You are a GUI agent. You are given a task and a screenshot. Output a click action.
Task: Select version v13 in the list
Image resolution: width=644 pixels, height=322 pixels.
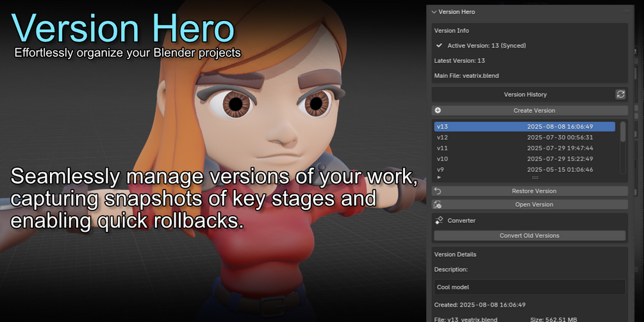[x=524, y=126]
